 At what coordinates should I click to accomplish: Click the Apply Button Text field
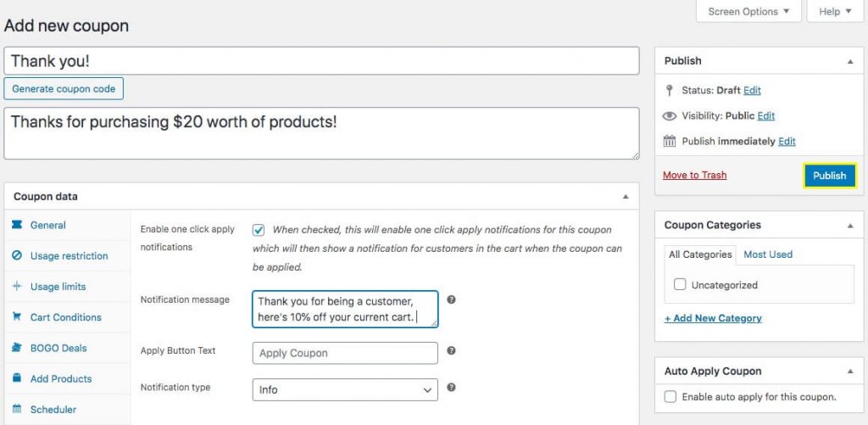point(345,353)
